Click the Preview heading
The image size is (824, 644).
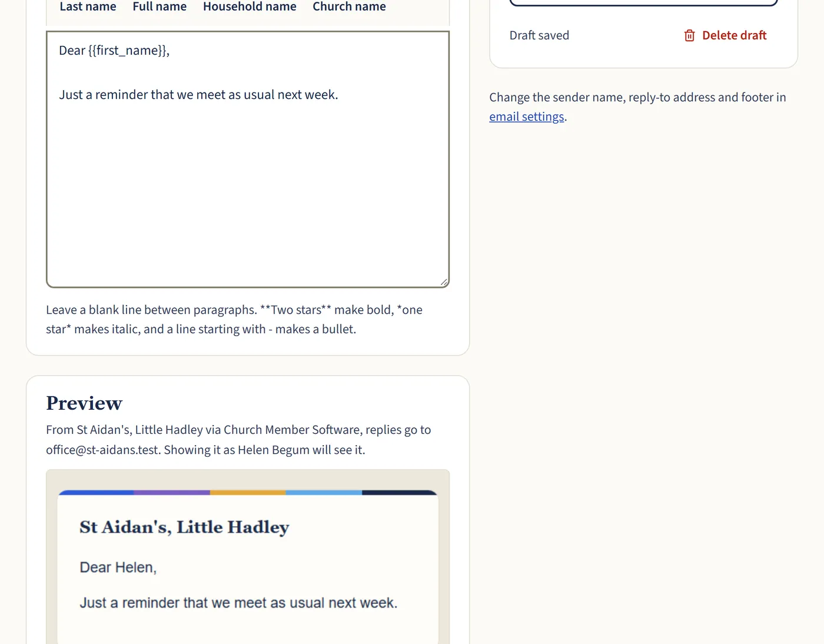84,403
